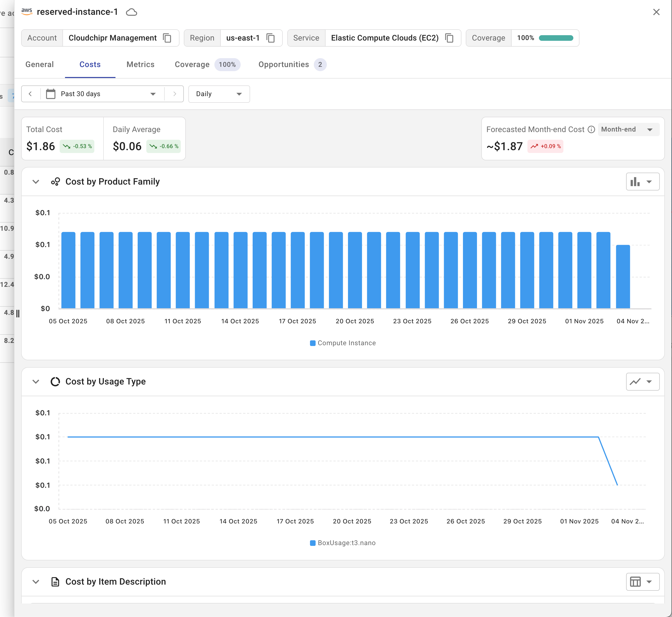Viewport: 672px width, 617px height.
Task: Open the Daily granularity dropdown
Action: click(x=219, y=94)
